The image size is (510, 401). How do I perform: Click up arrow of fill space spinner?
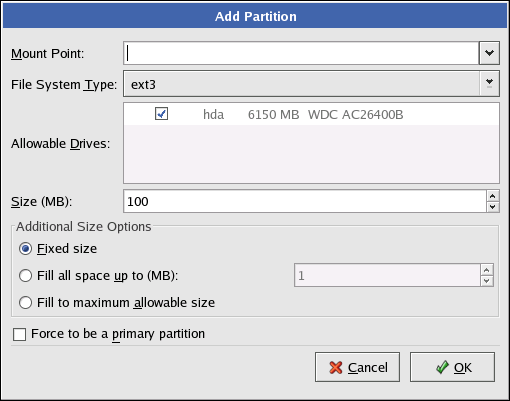(487, 270)
